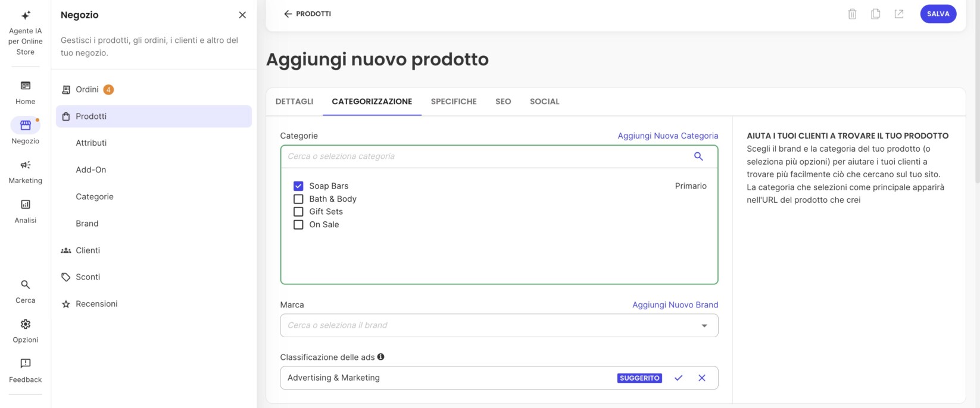Uncheck the Soap Bars category
The width and height of the screenshot is (980, 408).
click(298, 186)
